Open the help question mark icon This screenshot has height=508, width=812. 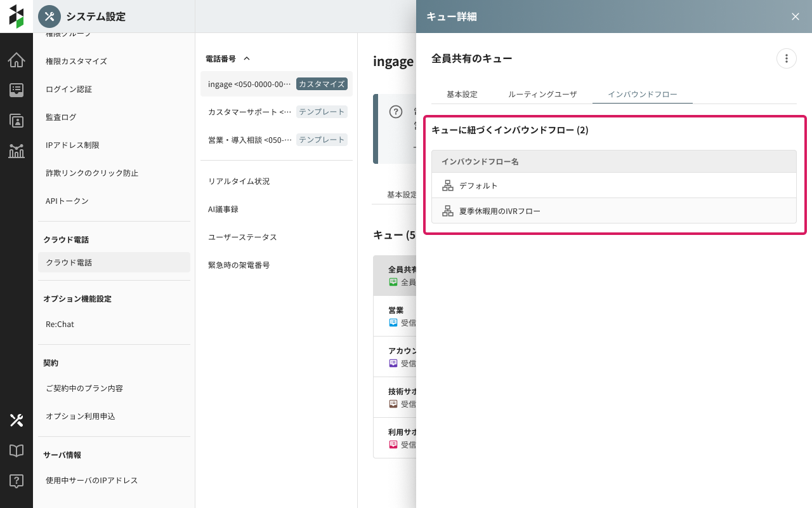tap(16, 481)
